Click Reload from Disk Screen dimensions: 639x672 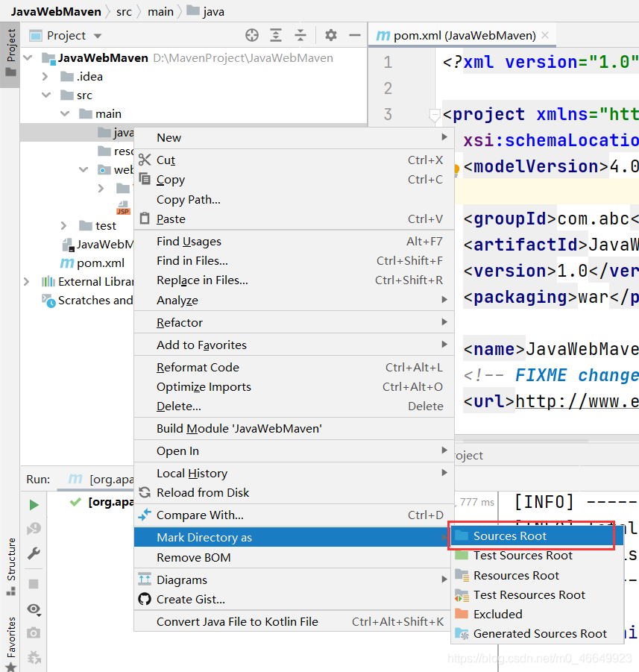click(294, 493)
